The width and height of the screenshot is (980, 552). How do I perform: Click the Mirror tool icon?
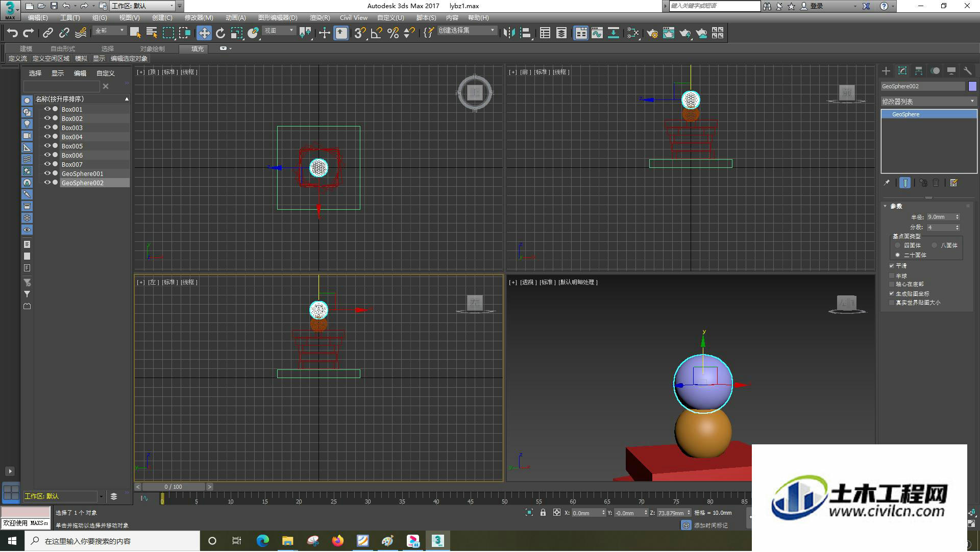pyautogui.click(x=509, y=33)
